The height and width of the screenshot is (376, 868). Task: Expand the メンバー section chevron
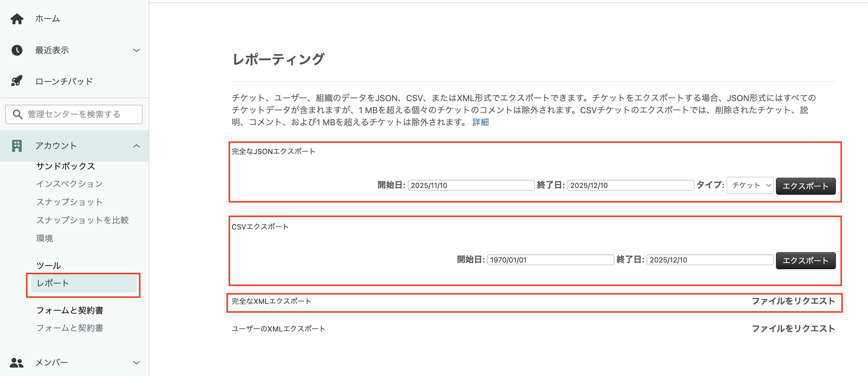pyautogui.click(x=137, y=362)
